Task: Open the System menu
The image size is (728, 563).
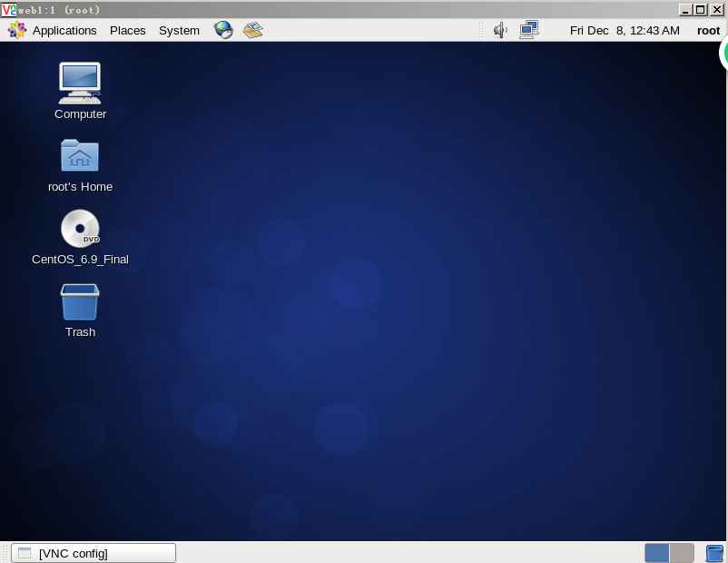Action: (179, 31)
